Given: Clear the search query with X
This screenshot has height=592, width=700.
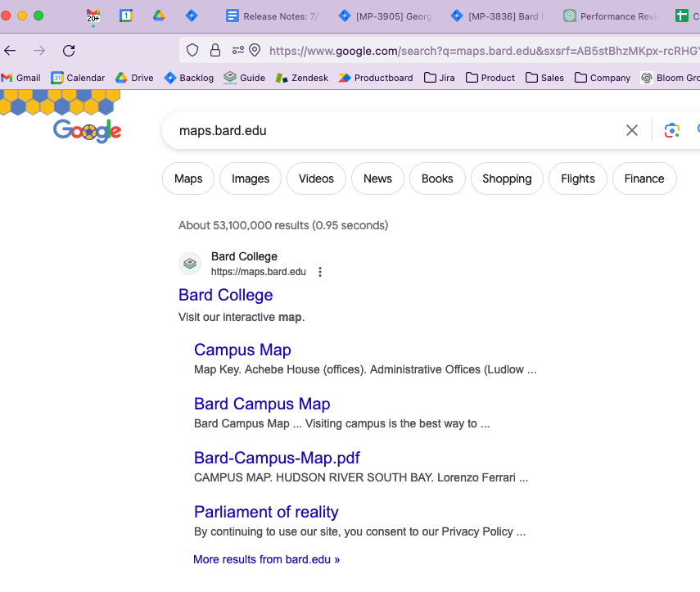Looking at the screenshot, I should point(632,130).
